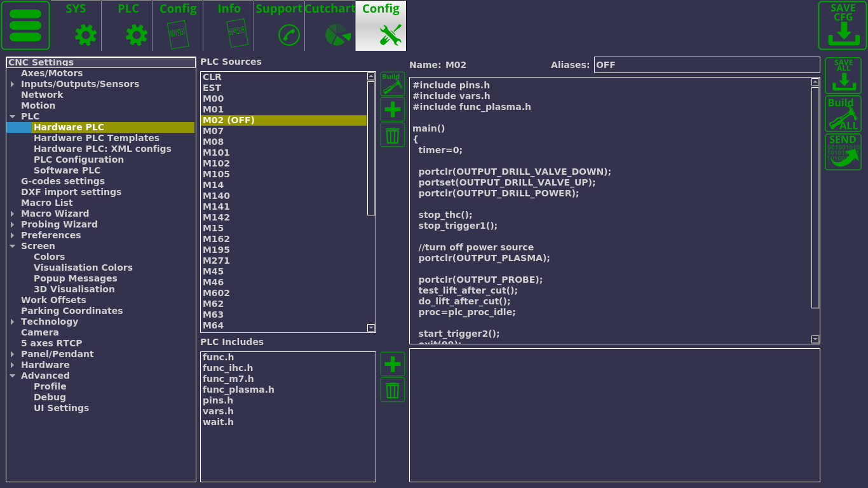Open the main hamburger menu
Image resolution: width=868 pixels, height=488 pixels.
[25, 25]
